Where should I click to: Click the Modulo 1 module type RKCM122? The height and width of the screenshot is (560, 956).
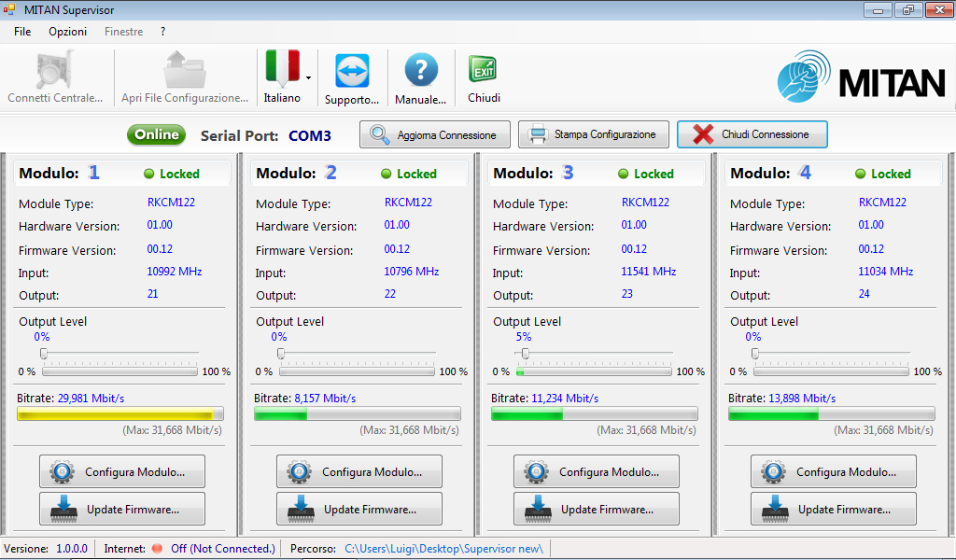(172, 203)
